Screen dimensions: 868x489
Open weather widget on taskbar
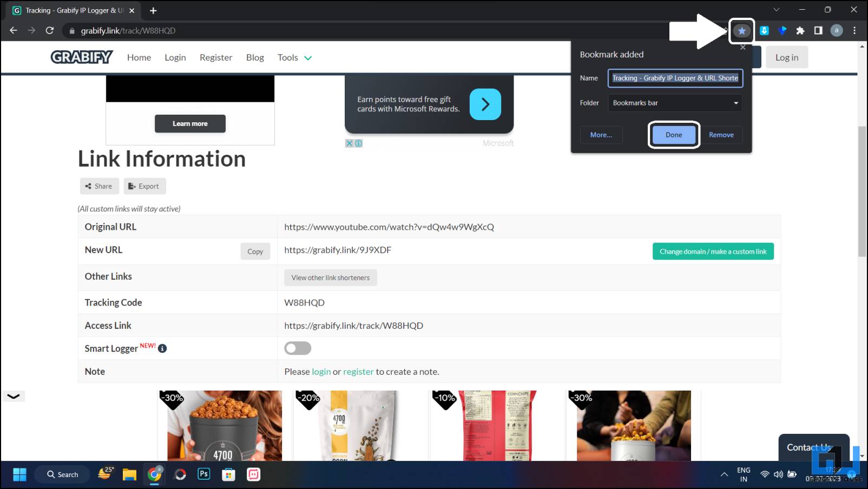106,473
